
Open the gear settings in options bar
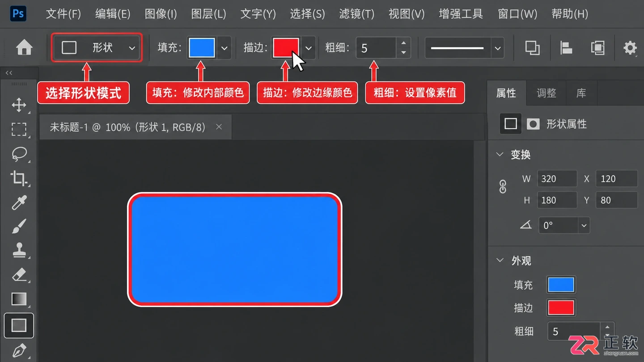[630, 47]
